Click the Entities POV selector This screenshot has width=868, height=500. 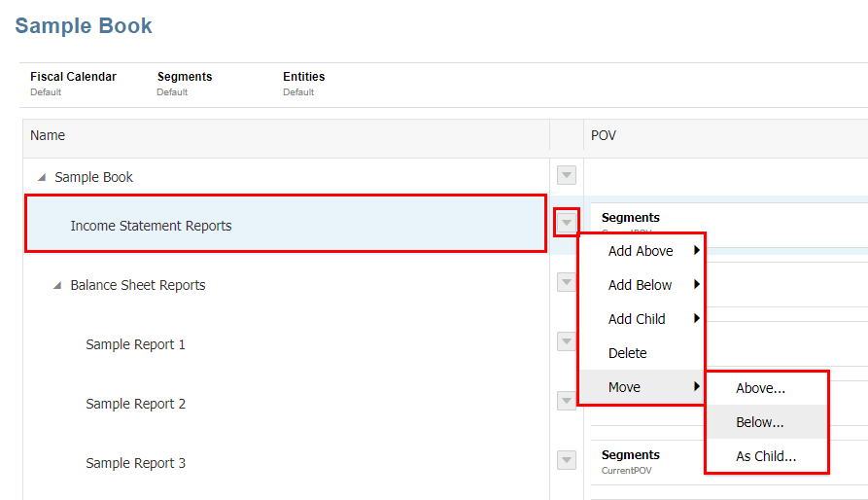tap(304, 83)
